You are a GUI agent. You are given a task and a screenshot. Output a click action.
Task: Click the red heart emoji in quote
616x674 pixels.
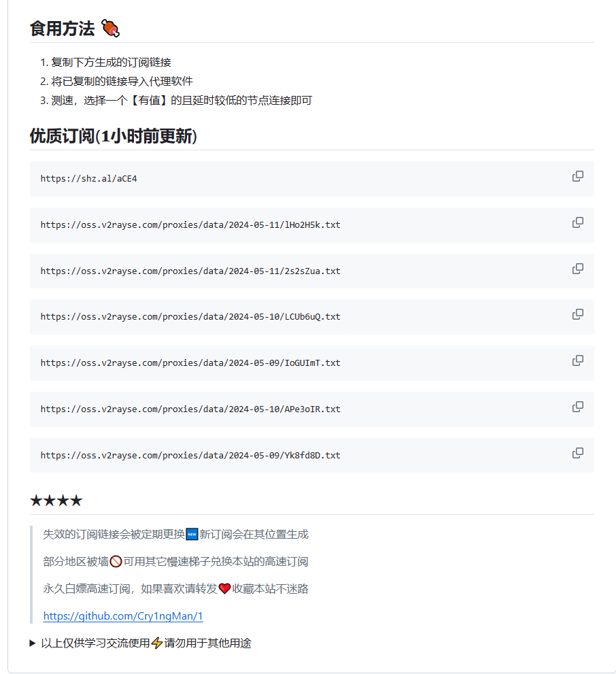[224, 588]
